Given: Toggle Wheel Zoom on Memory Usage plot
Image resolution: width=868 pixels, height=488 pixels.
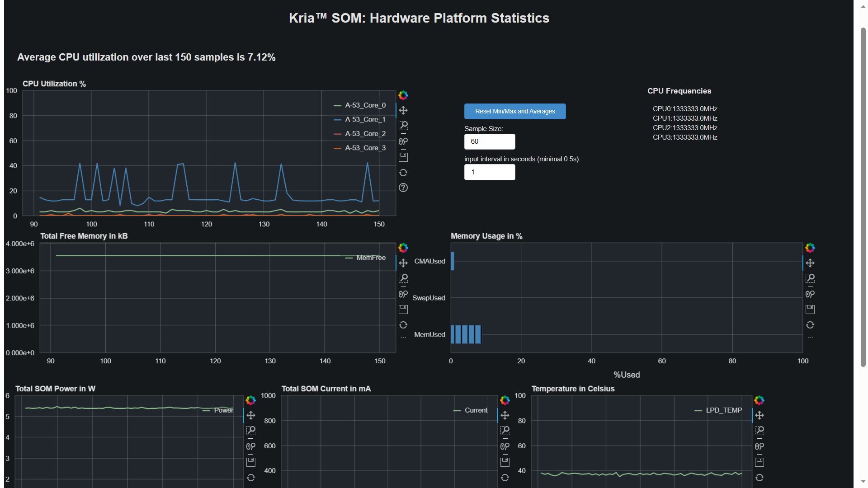Looking at the screenshot, I should tap(810, 294).
